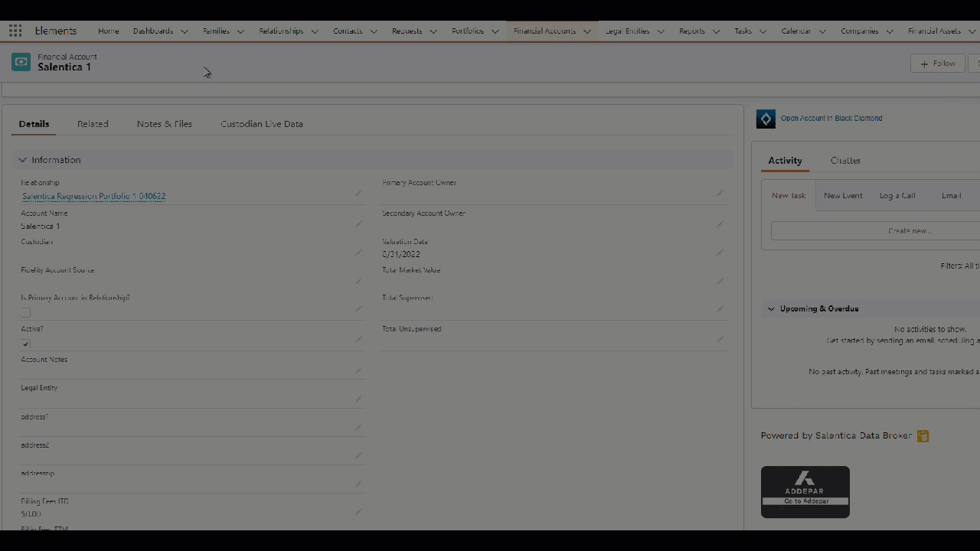
Task: Edit Account Notes via pencil icon
Action: tap(358, 371)
